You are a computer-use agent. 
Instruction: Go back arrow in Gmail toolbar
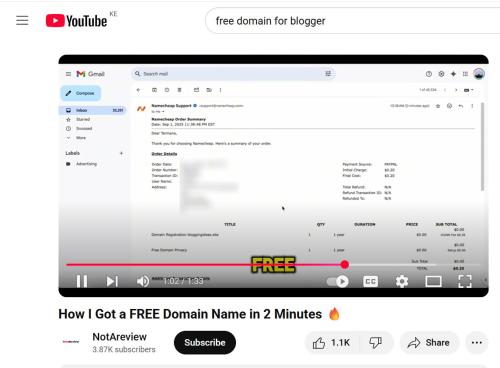coord(139,90)
